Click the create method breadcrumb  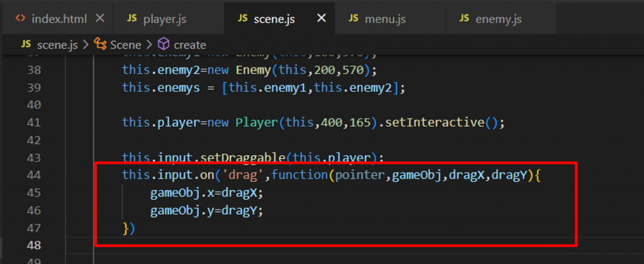(190, 44)
